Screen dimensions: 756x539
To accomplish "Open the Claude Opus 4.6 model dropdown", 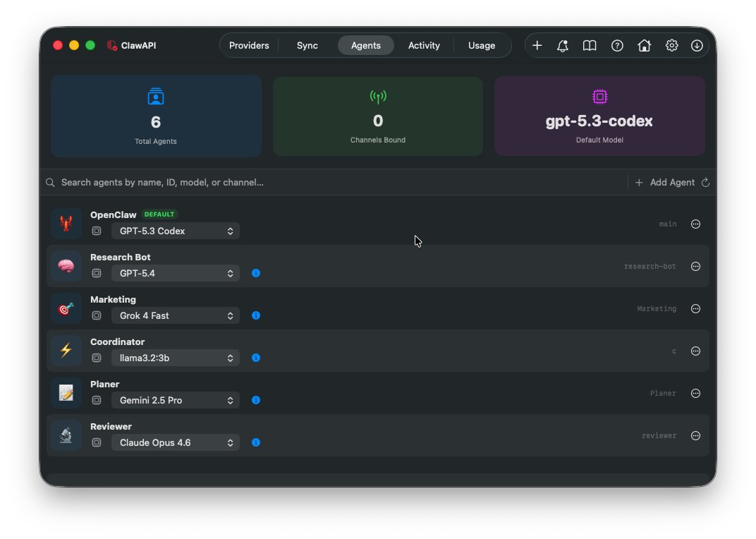I will click(176, 442).
